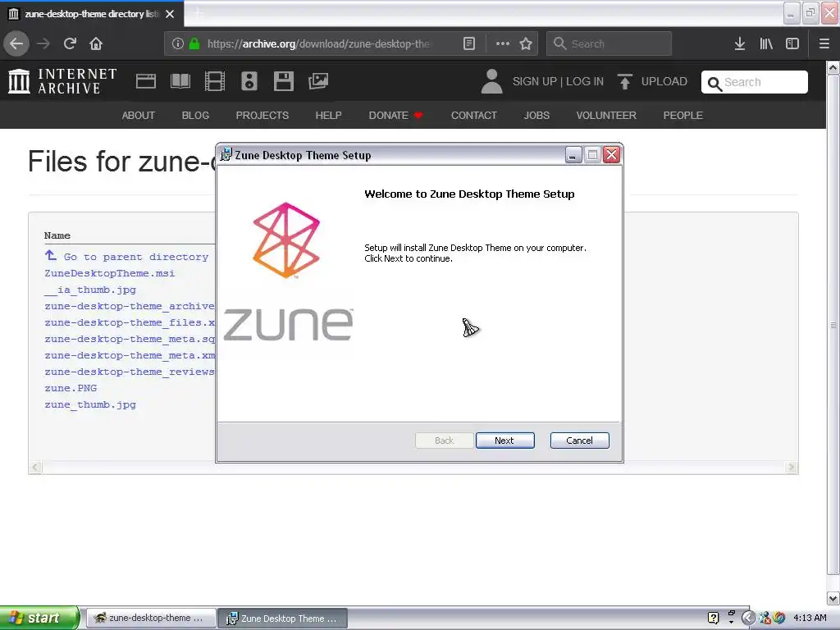Open zune_thumb.jpg file link
The width and height of the screenshot is (840, 630).
coord(90,404)
